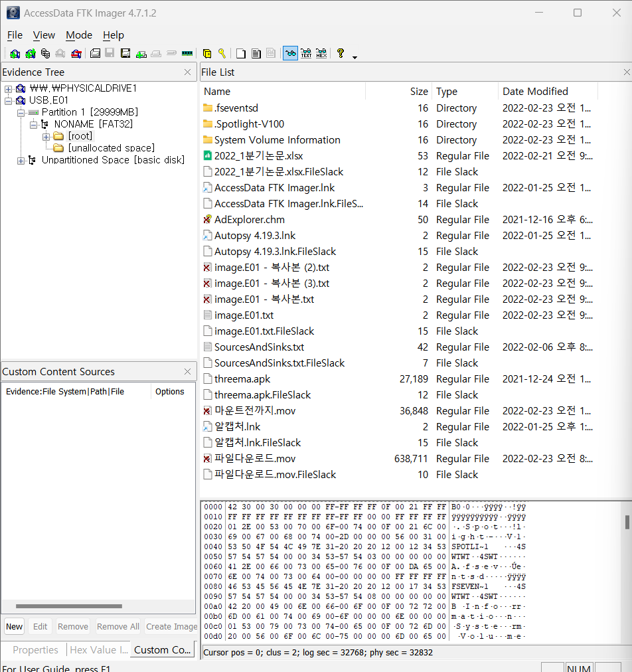The image size is (632, 672).
Task: Click the Capture Memory icon
Action: (187, 53)
